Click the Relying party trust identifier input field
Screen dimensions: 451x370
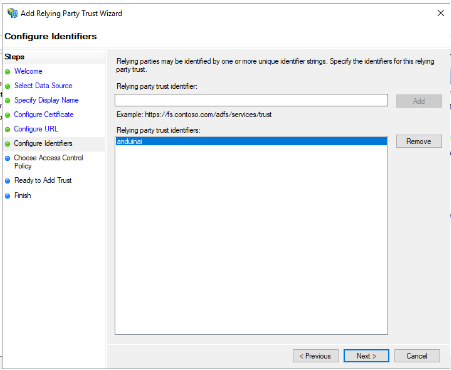point(251,100)
